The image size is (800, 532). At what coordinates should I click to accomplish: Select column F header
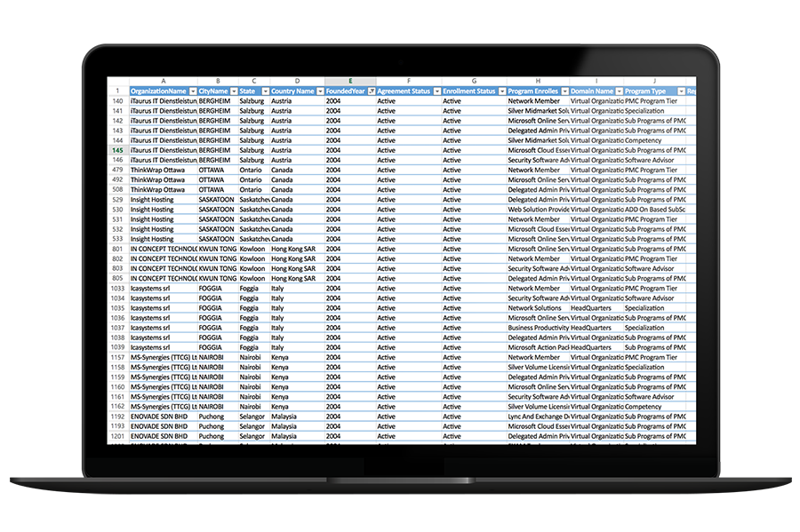[409, 81]
